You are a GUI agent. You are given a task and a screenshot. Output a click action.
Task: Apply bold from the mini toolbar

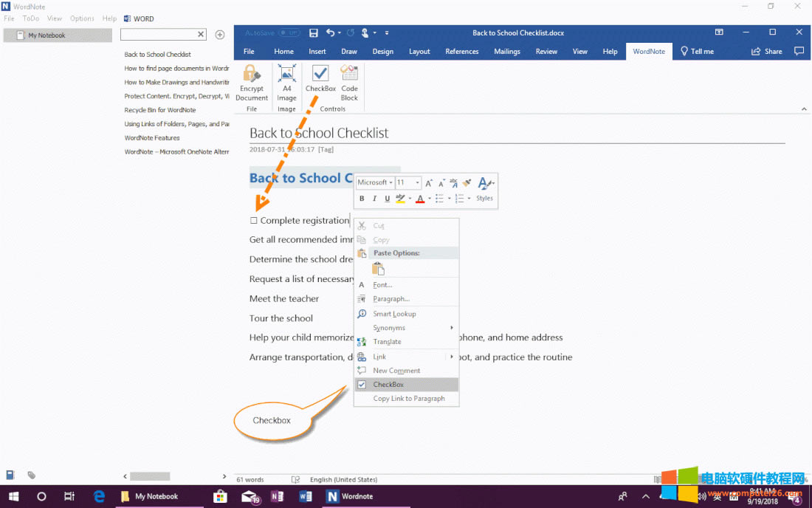coord(362,199)
